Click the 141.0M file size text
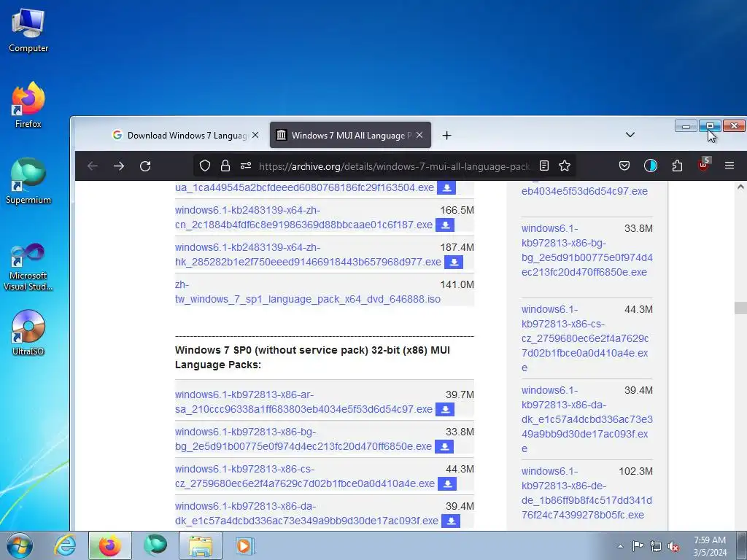 tap(457, 284)
